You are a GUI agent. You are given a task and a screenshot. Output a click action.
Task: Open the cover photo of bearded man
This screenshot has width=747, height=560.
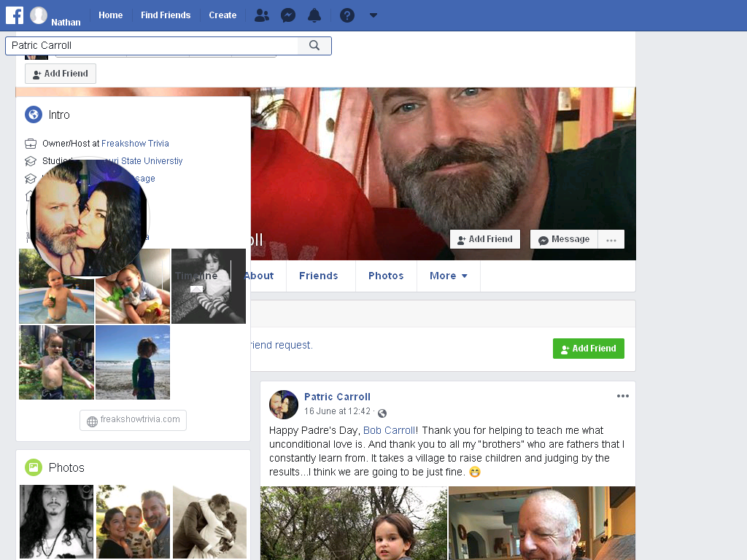coord(443,162)
